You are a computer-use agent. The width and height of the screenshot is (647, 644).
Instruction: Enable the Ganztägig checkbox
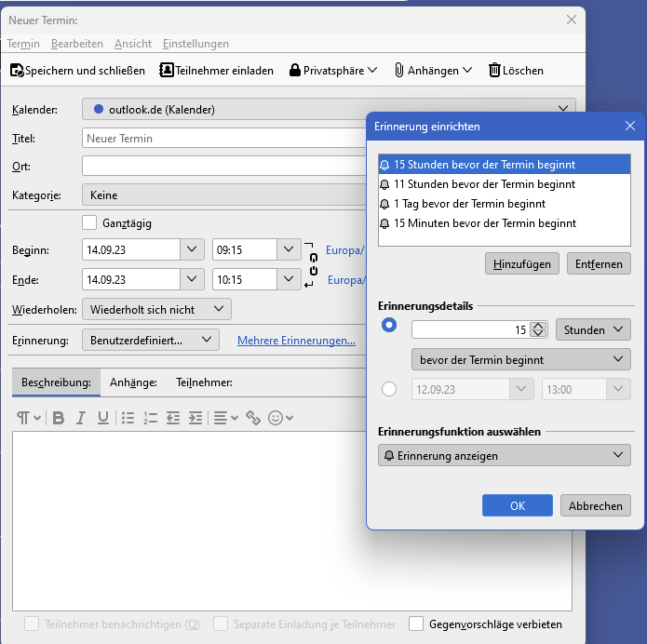pos(89,222)
